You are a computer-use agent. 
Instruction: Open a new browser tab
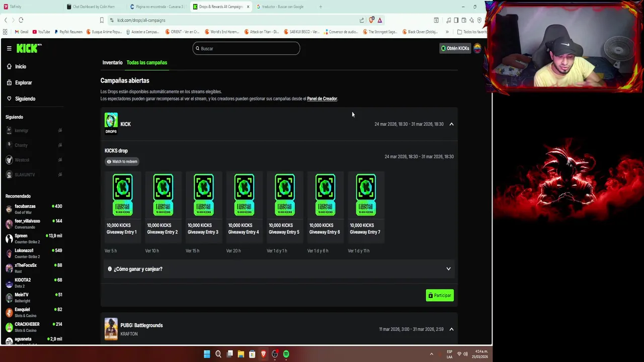coord(320,7)
